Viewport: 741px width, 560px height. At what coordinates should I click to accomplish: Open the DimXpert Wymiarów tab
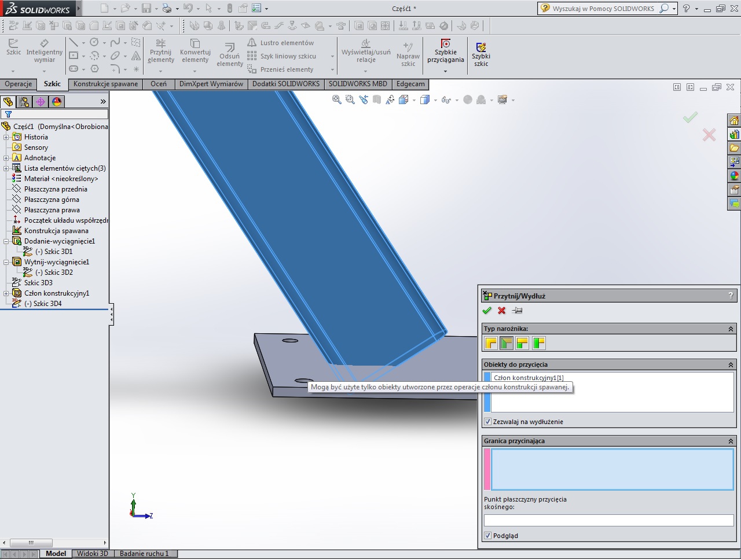211,84
